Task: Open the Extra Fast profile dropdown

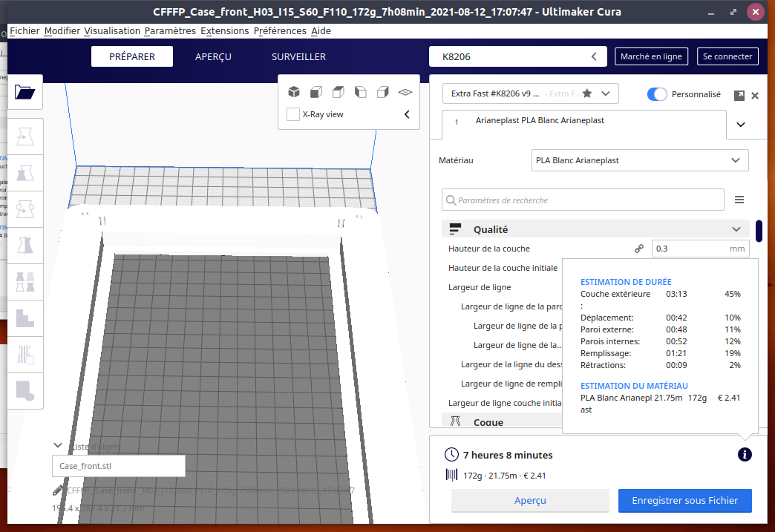Action: (530, 93)
